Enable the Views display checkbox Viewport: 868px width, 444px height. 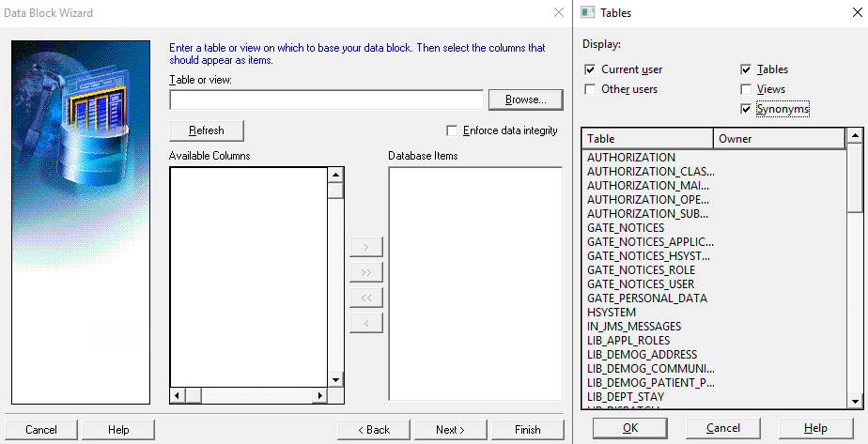(746, 89)
